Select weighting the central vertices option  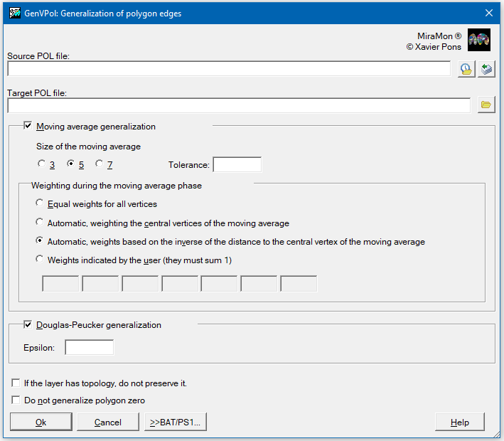pos(40,222)
